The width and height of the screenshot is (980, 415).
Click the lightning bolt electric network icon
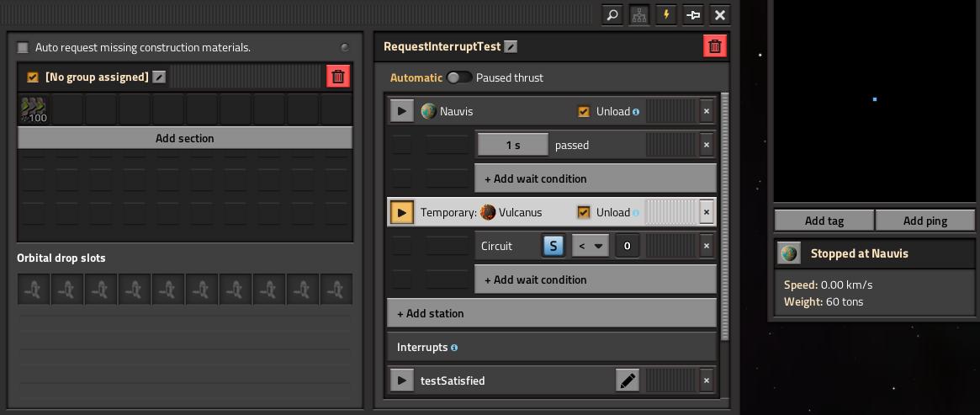[x=666, y=15]
